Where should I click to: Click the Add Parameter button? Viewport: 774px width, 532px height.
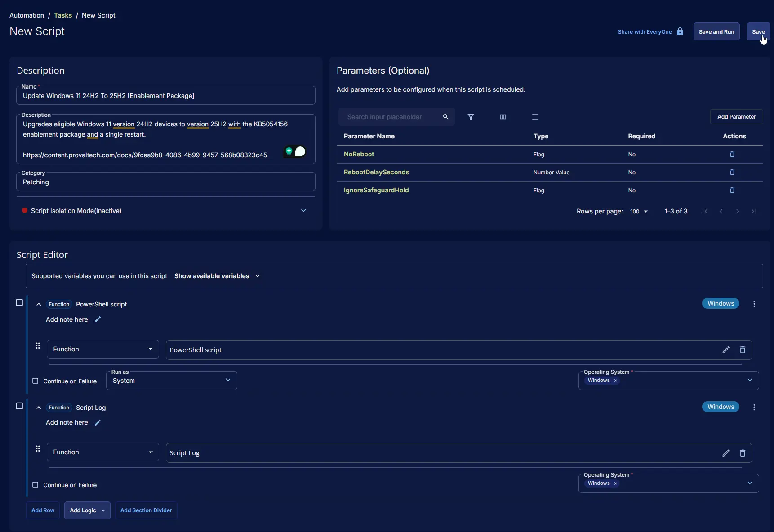click(x=736, y=117)
